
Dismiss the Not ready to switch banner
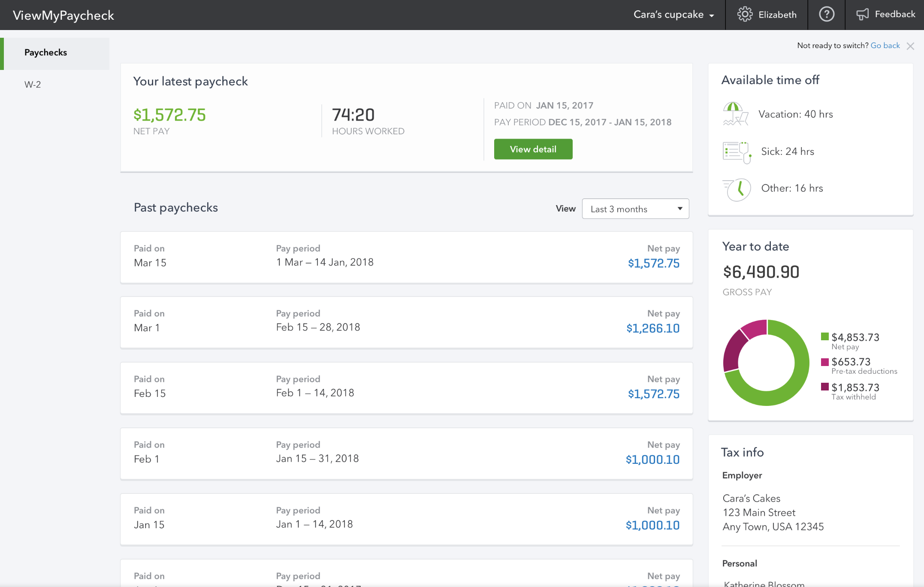point(910,46)
